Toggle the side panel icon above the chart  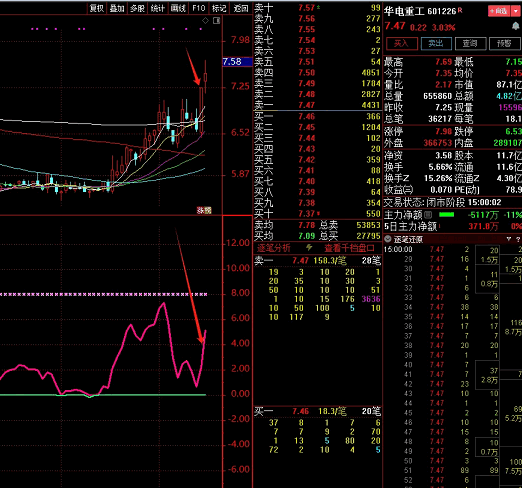217,21
